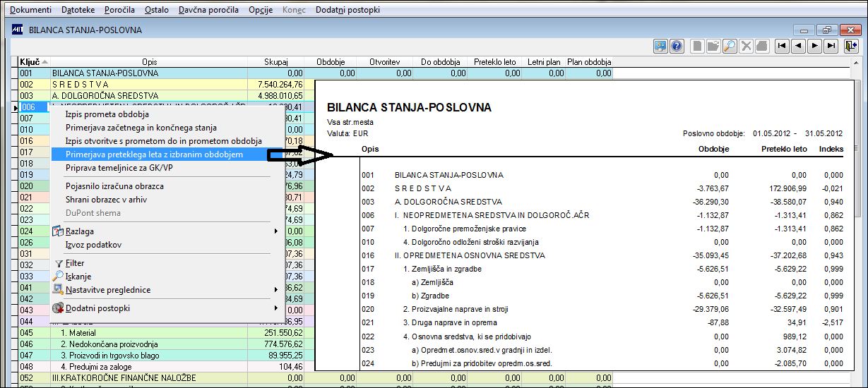Select the BILANCA STANJA-POSLOVNA row 001

click(316, 73)
